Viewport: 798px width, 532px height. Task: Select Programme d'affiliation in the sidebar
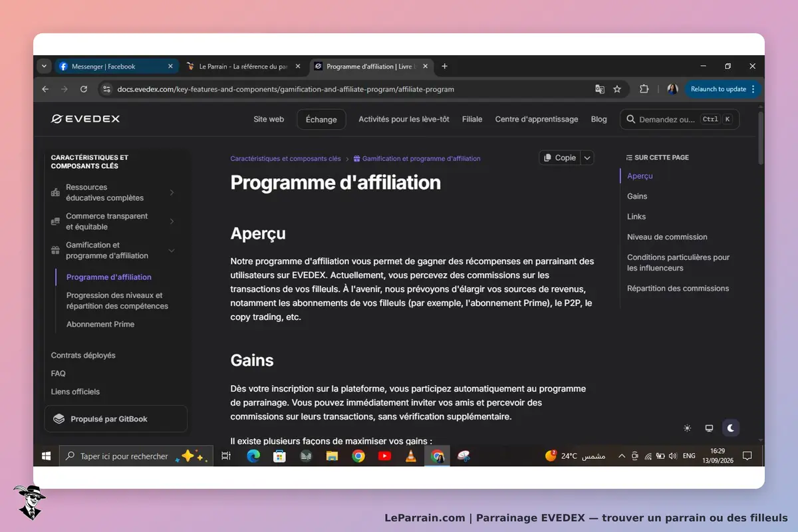coord(109,277)
